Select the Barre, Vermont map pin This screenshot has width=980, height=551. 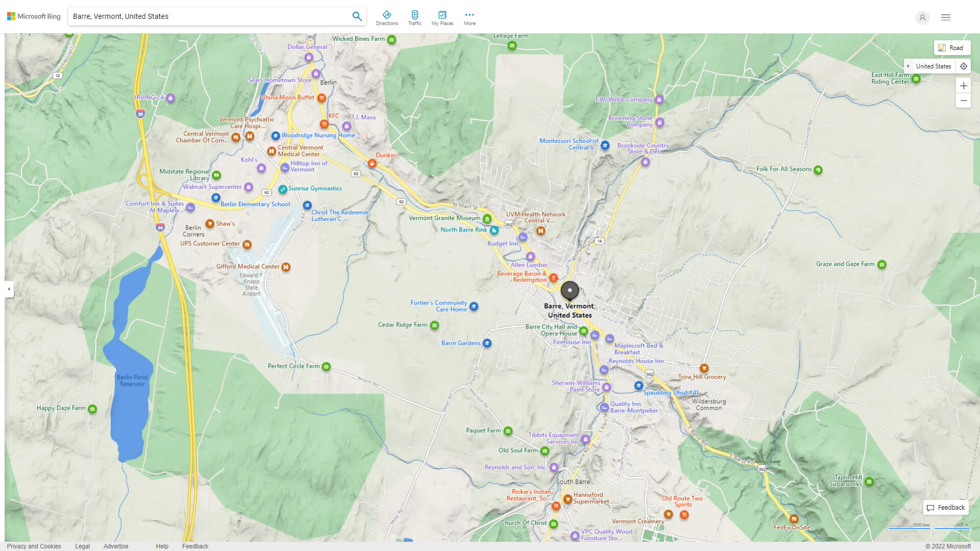[x=570, y=291]
